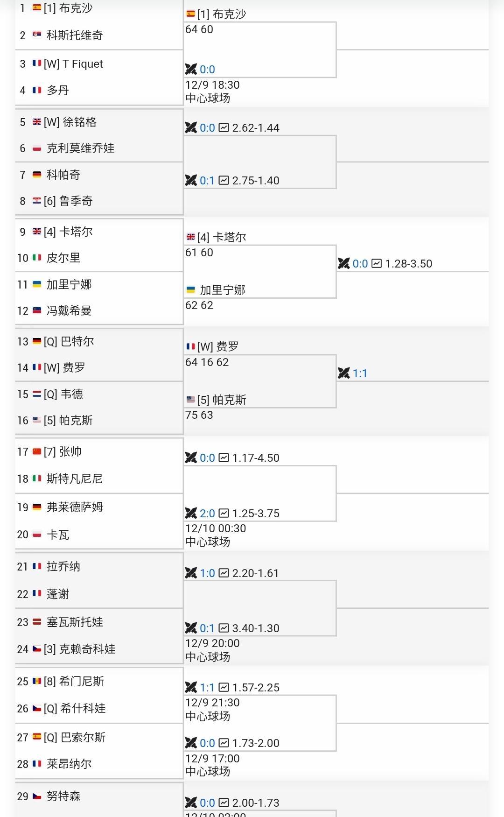504x817 pixels.
Task: Click head-to-head icon beside 1.73-2.00 odds
Action: [191, 743]
